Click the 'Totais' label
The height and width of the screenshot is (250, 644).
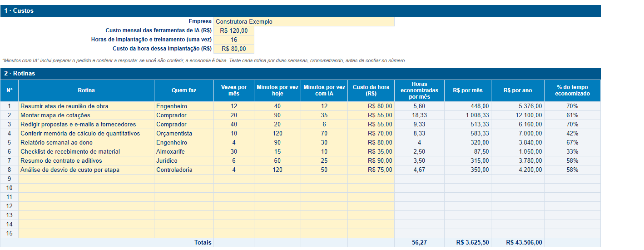[203, 243]
